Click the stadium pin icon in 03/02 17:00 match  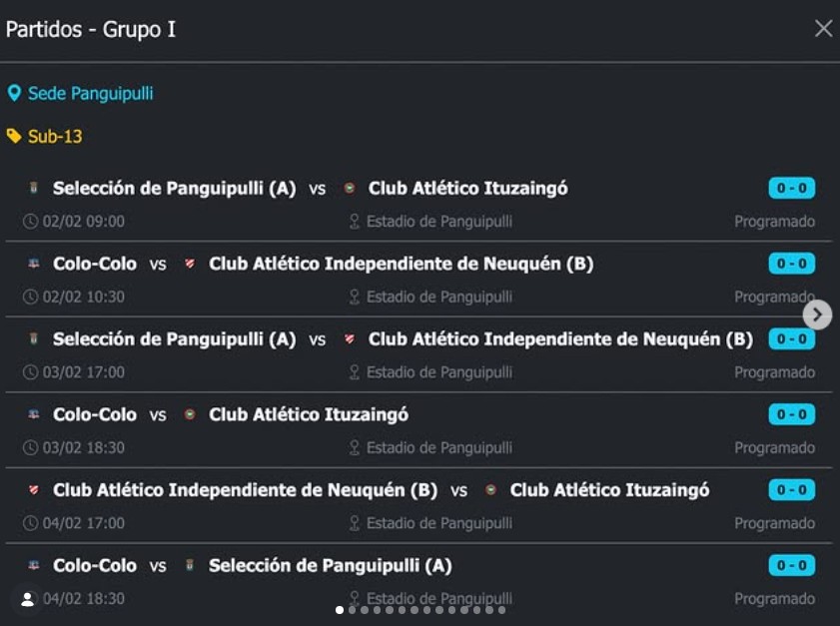[x=354, y=372]
